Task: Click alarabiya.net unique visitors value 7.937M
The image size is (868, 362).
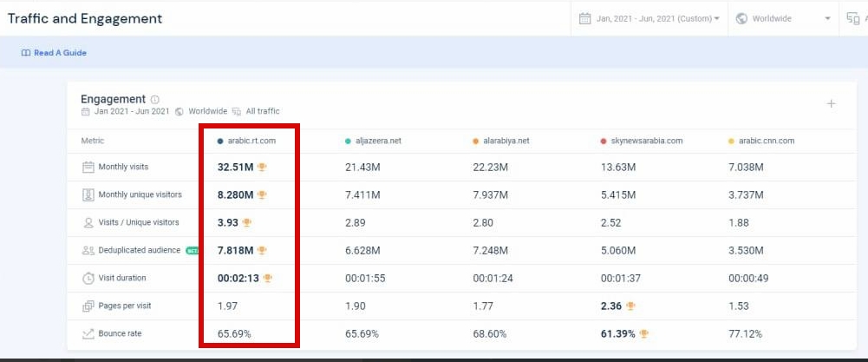Action: (x=491, y=194)
